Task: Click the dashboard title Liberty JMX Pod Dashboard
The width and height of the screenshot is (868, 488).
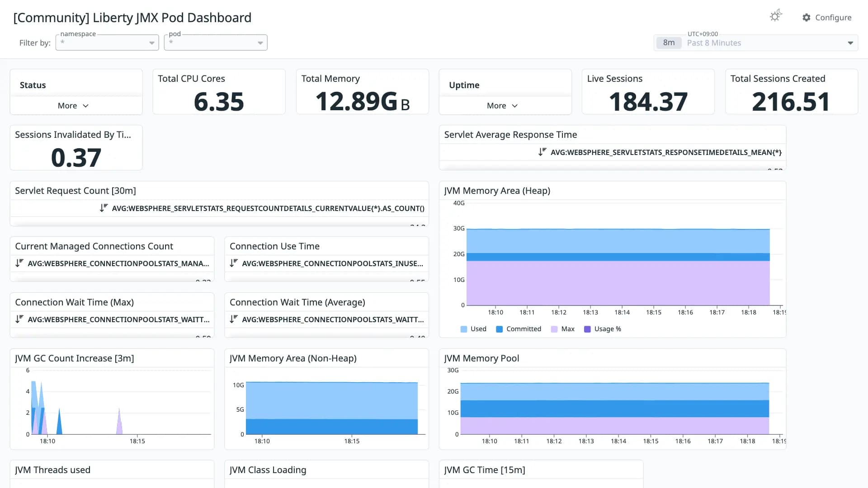Action: point(132,18)
